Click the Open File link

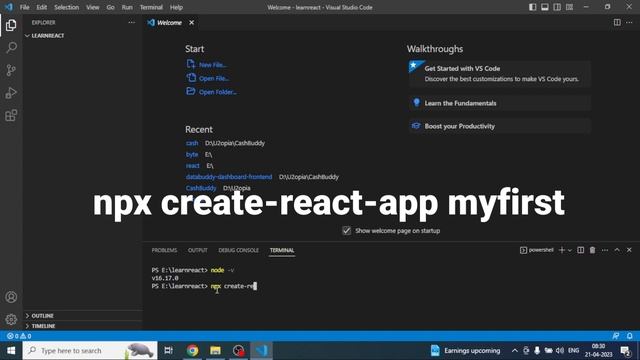click(x=208, y=78)
